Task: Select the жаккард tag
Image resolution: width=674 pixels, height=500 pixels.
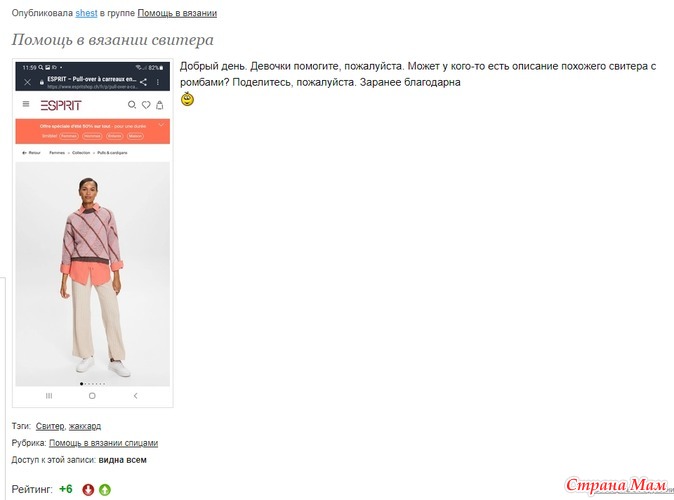Action: [x=85, y=426]
